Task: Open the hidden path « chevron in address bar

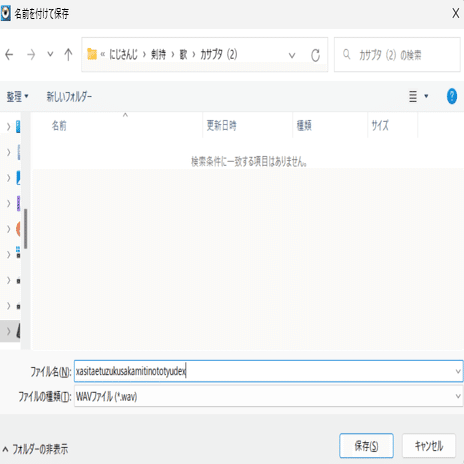Action: pos(103,54)
